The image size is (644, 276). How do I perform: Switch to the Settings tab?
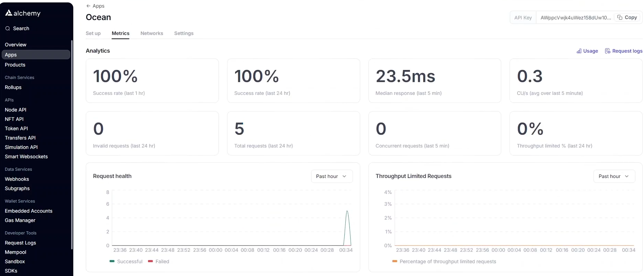pos(184,33)
